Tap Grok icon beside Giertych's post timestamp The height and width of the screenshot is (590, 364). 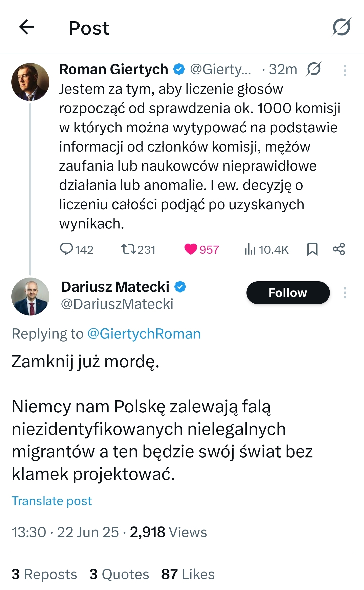pyautogui.click(x=313, y=69)
